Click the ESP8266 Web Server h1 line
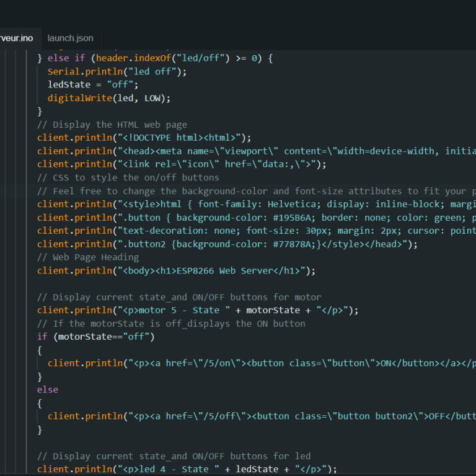Viewport: 476px width, 476px height. pos(176,271)
